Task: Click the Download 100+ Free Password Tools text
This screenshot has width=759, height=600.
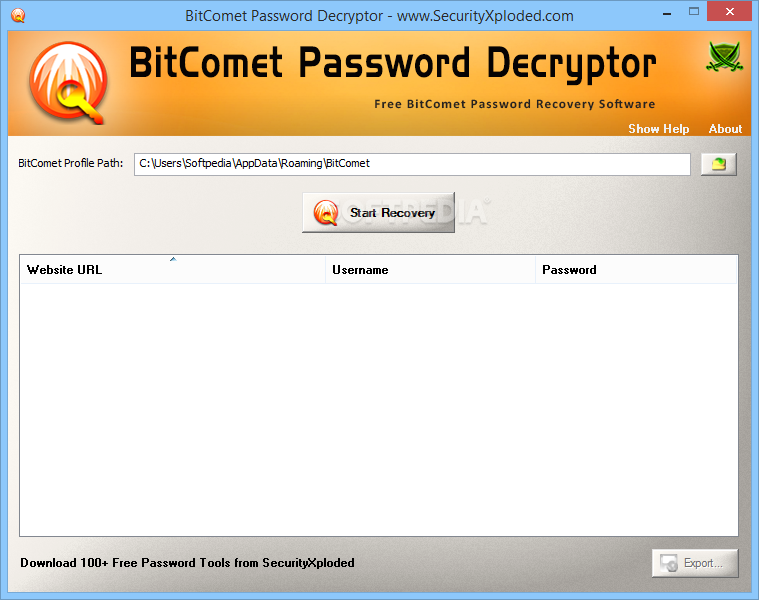Action: pyautogui.click(x=187, y=563)
